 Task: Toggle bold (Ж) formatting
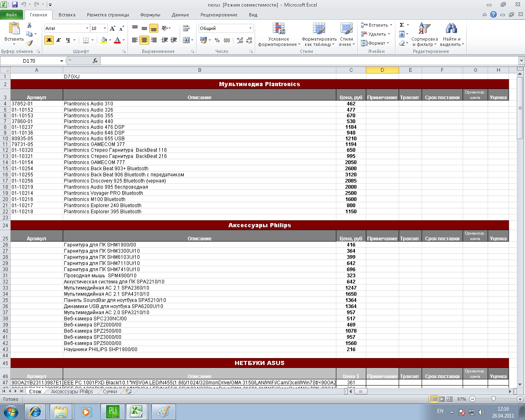pyautogui.click(x=49, y=40)
